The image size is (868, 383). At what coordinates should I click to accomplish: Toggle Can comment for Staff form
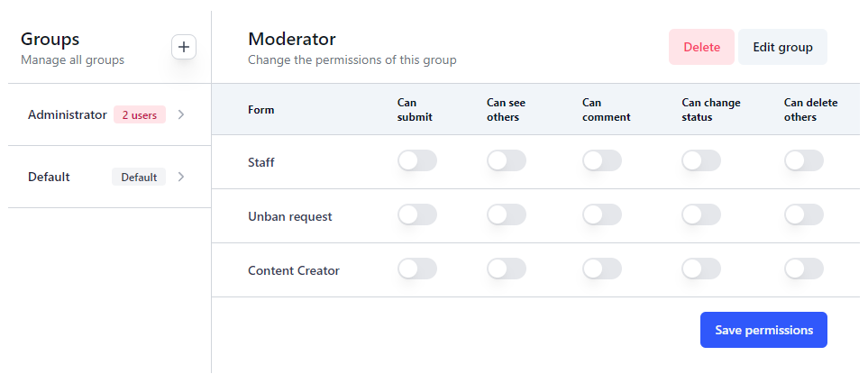(x=602, y=160)
